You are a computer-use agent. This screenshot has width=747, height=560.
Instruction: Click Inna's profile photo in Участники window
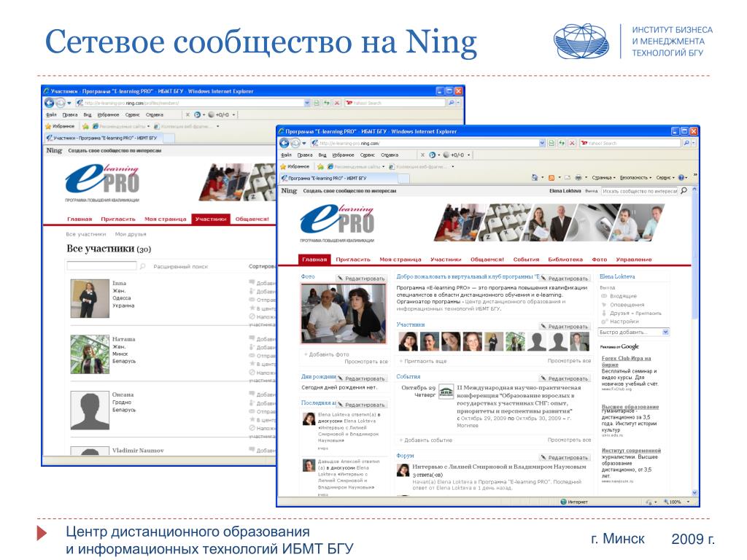click(x=90, y=298)
